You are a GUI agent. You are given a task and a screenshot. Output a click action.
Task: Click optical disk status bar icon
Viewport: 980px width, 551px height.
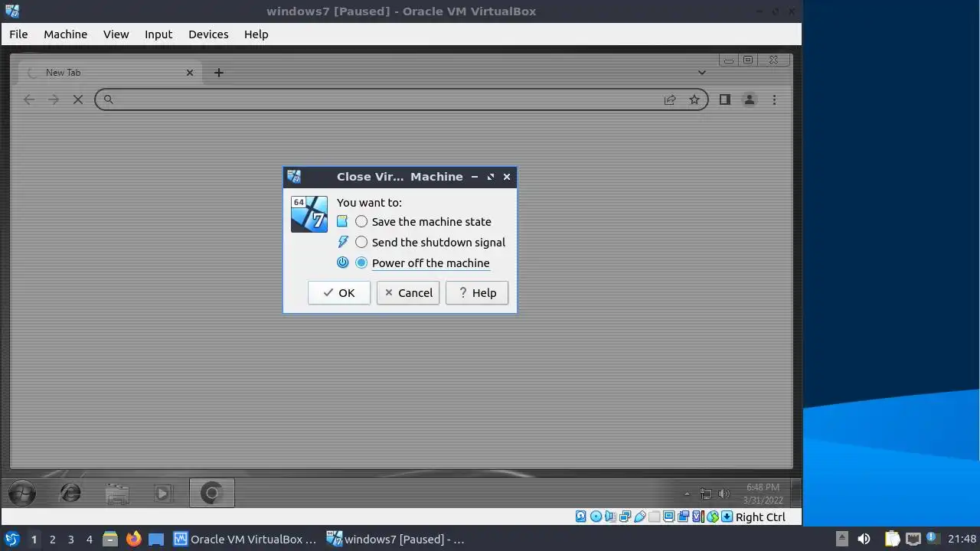coord(596,517)
